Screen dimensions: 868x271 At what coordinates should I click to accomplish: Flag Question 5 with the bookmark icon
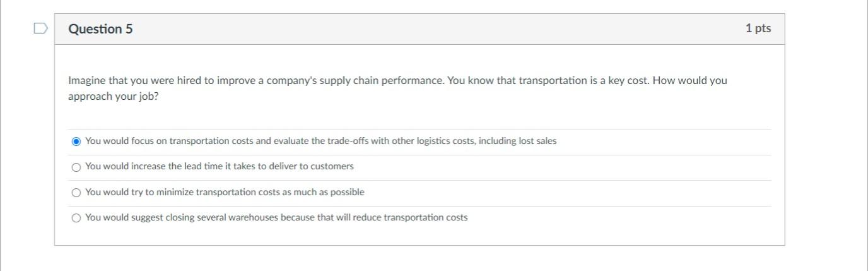click(40, 28)
